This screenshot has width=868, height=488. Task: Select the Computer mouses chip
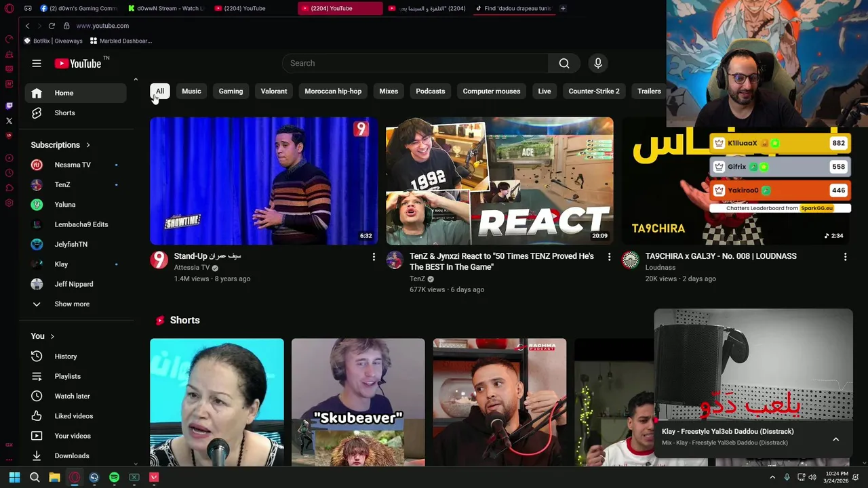coord(492,91)
